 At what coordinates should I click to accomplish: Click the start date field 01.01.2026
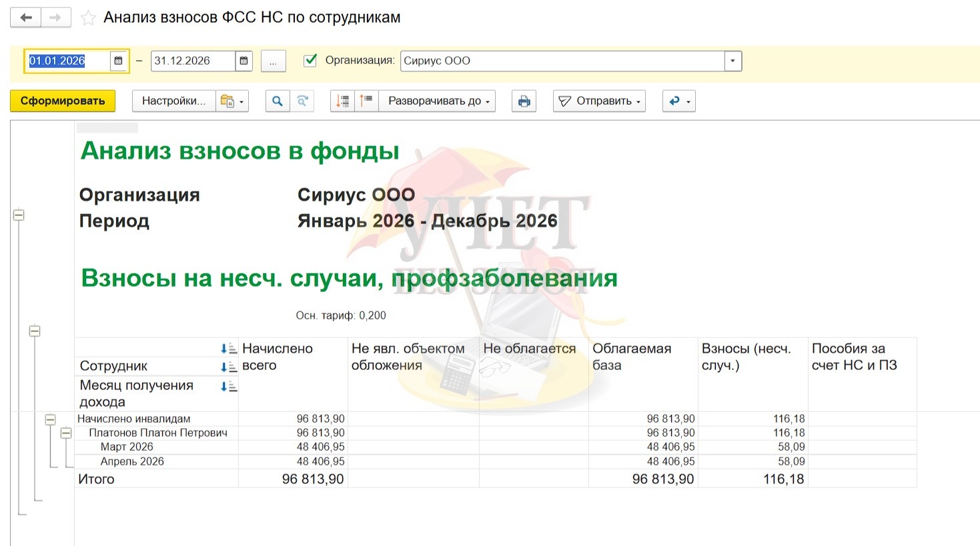67,61
